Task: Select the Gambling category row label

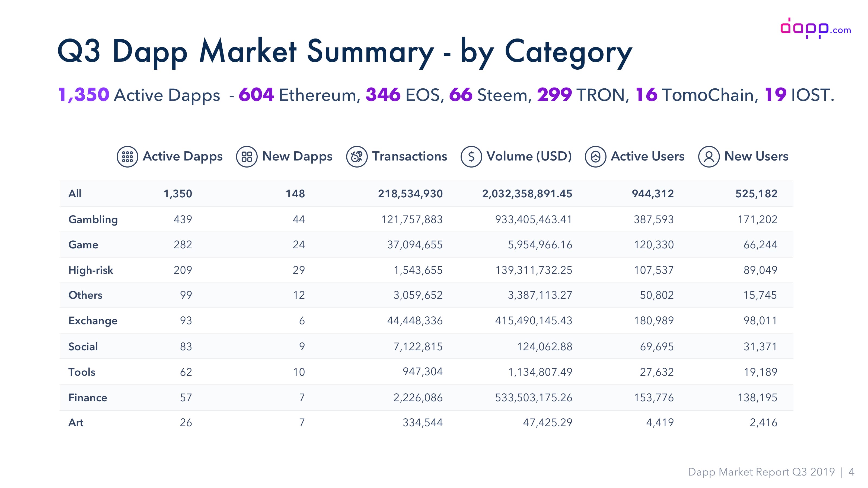Action: tap(93, 220)
